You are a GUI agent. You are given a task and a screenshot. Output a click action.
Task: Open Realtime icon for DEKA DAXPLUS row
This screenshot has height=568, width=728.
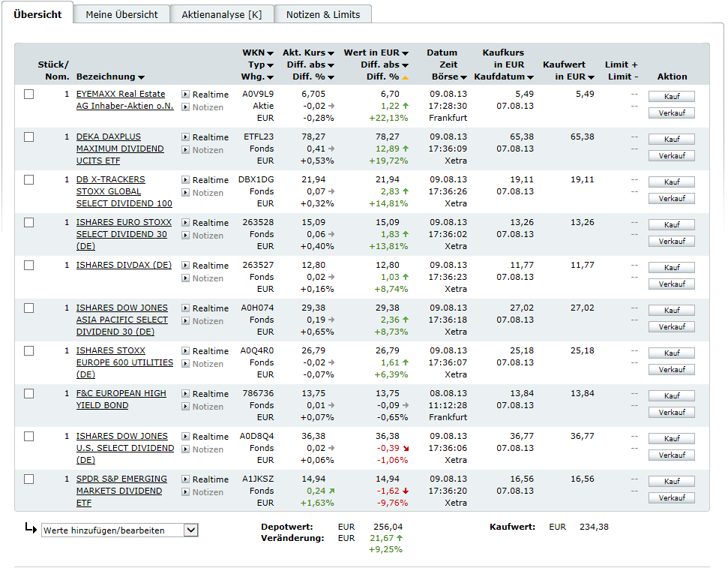(185, 137)
